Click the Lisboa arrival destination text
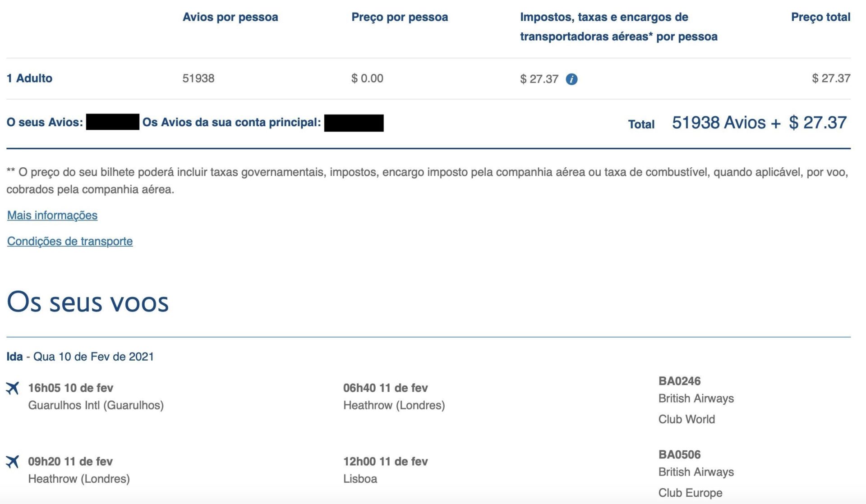 pos(360,479)
